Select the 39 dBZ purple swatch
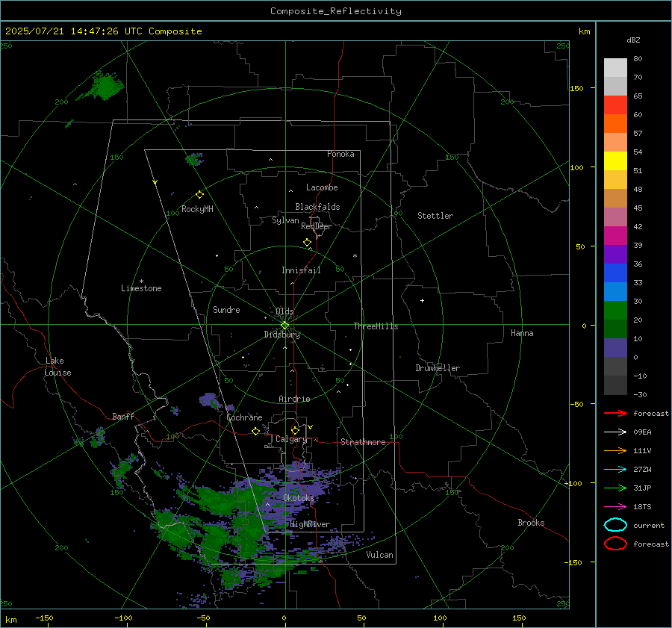The height and width of the screenshot is (628, 672). pyautogui.click(x=615, y=254)
